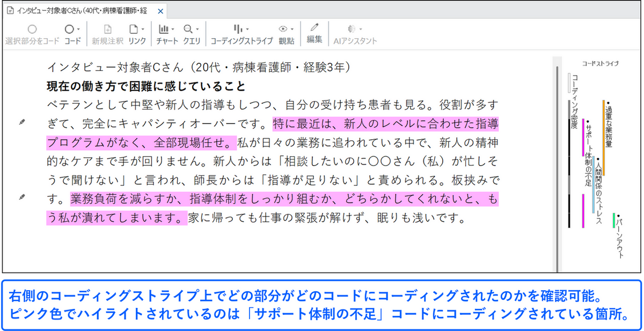644x331 pixels.
Task: Click the 選択部分をコード icon
Action: [32, 29]
